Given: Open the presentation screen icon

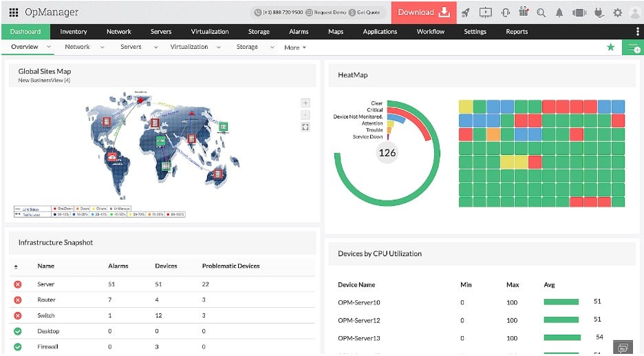Looking at the screenshot, I should (x=486, y=13).
